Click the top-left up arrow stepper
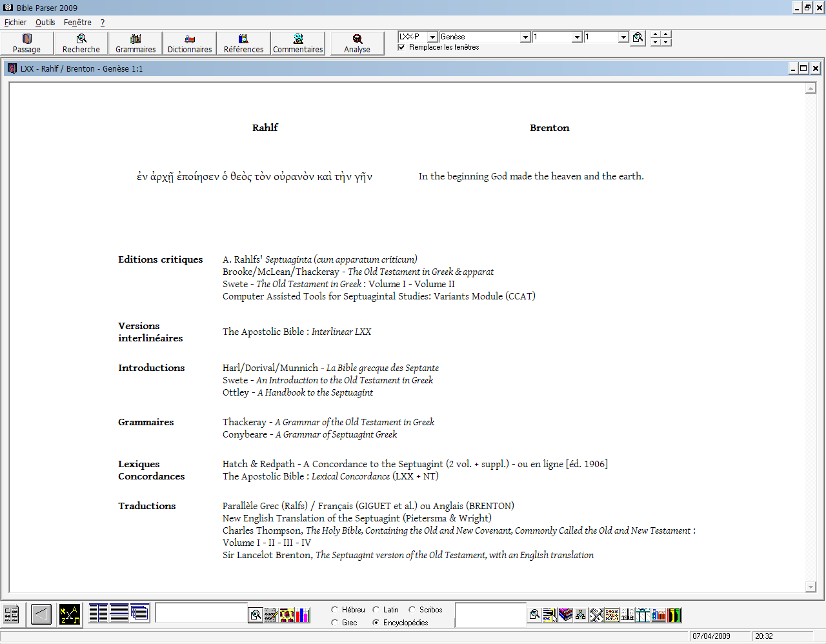 tap(655, 34)
